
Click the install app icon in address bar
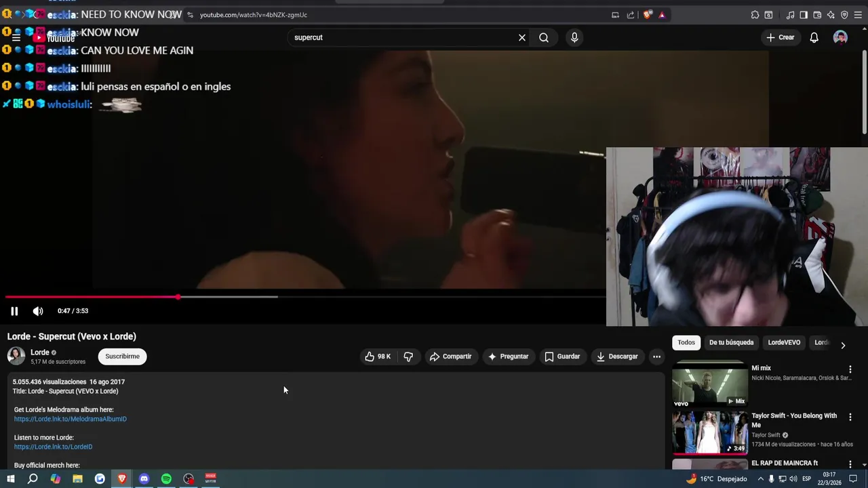615,15
